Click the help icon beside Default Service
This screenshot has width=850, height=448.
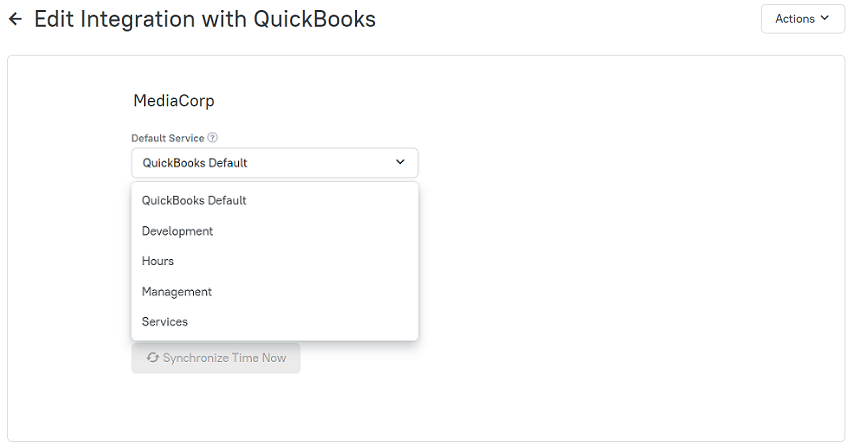(212, 138)
